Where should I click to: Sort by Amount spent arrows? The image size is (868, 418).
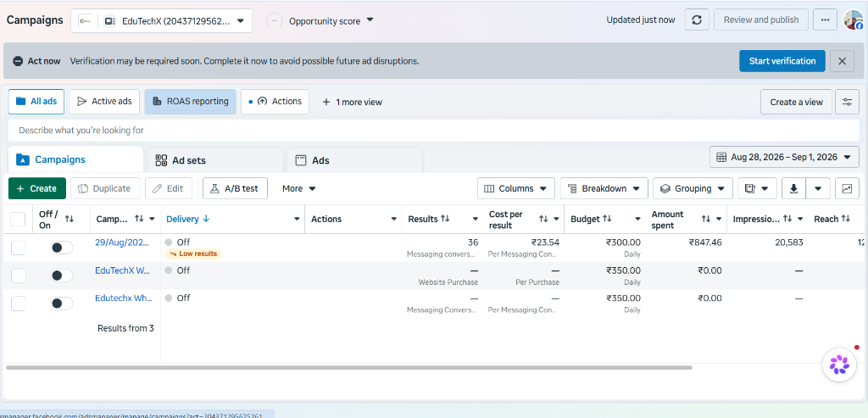706,220
